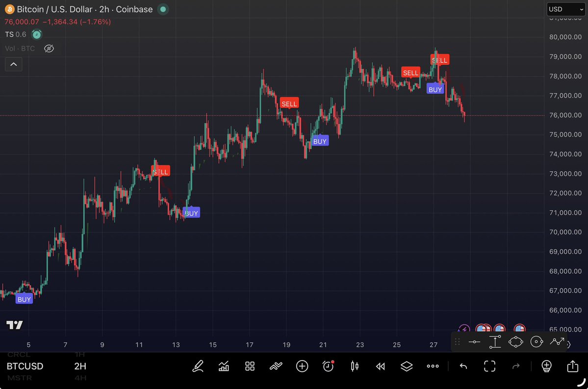
Task: Open the alerts clock icon
Action: [x=328, y=366]
